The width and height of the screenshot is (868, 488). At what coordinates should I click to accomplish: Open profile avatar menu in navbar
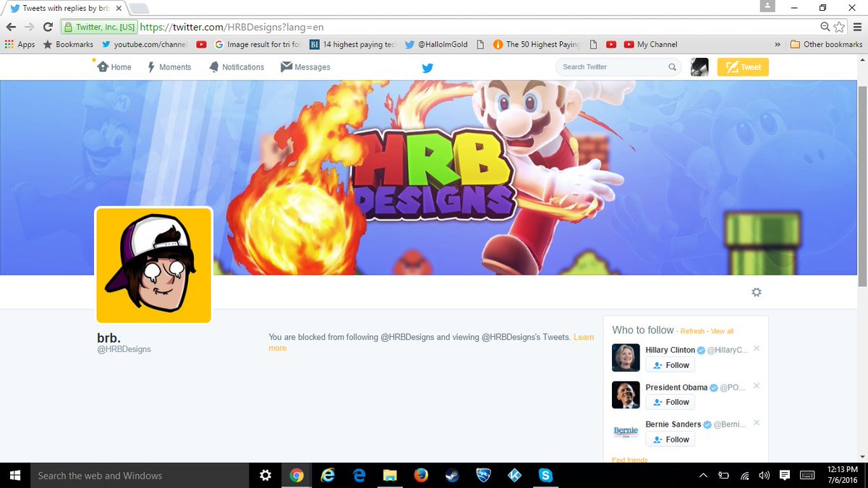pos(699,67)
